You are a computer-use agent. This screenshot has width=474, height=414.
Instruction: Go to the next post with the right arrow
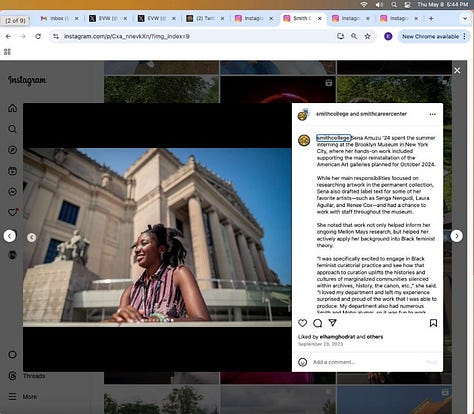point(457,236)
